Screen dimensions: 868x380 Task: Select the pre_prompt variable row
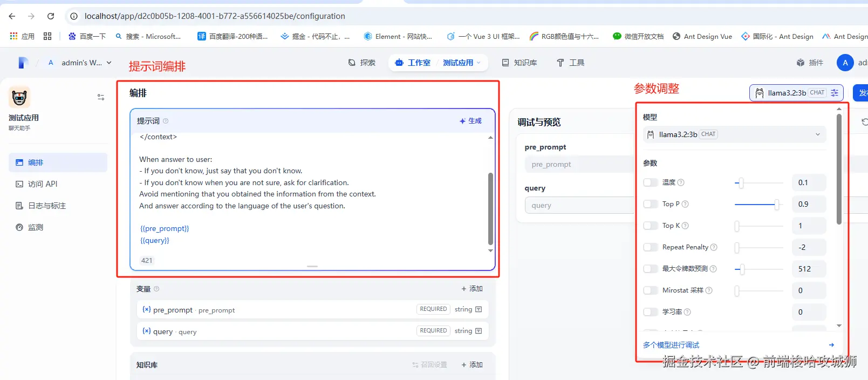312,309
